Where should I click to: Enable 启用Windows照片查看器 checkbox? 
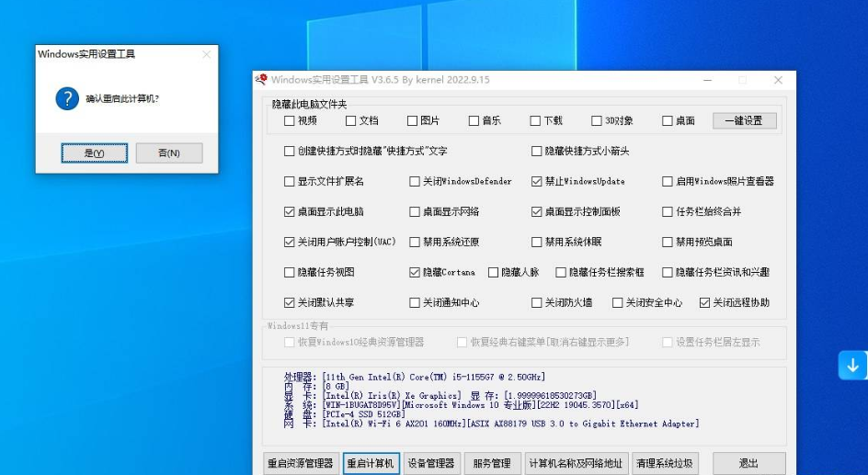[x=667, y=181]
